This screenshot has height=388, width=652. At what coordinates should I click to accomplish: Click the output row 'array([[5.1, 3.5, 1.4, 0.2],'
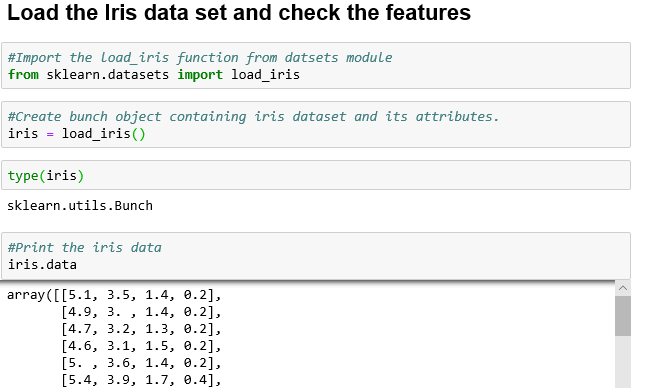(x=114, y=295)
